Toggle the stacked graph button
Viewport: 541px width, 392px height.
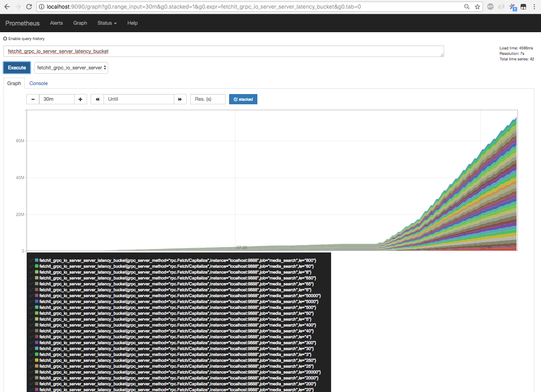pyautogui.click(x=243, y=99)
